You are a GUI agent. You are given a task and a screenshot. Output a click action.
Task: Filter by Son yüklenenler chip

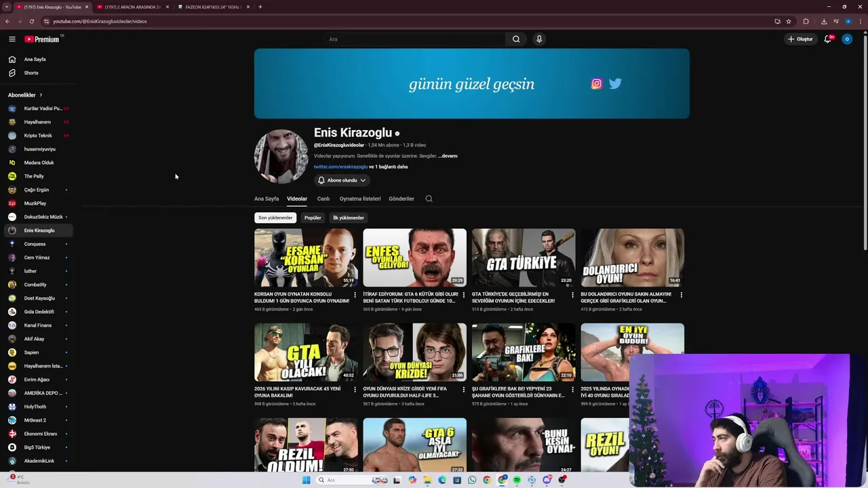click(275, 218)
